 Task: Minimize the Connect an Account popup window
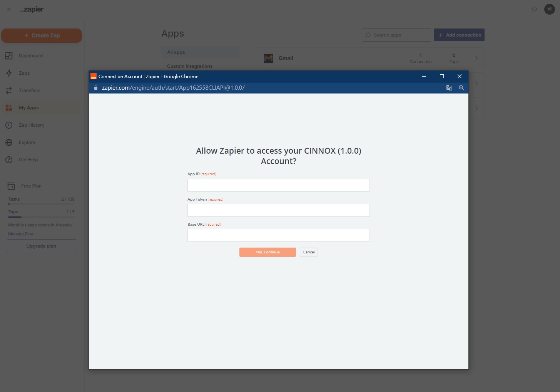[424, 76]
